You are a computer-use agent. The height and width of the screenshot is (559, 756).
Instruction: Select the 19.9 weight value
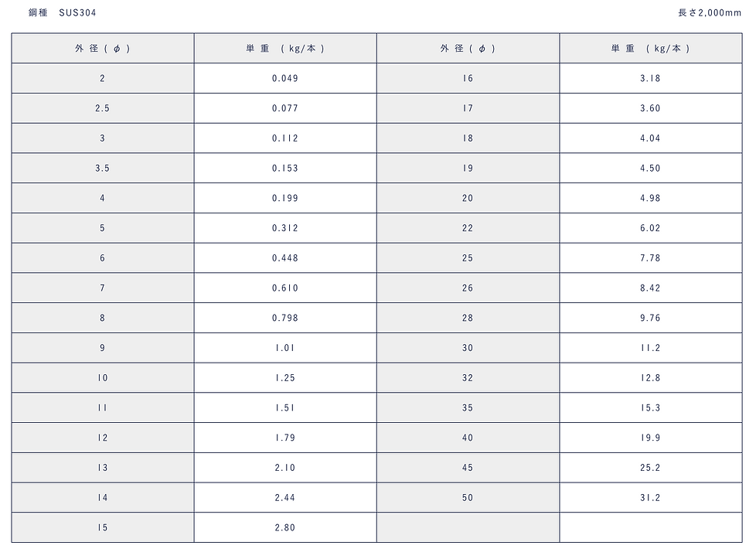[650, 438]
